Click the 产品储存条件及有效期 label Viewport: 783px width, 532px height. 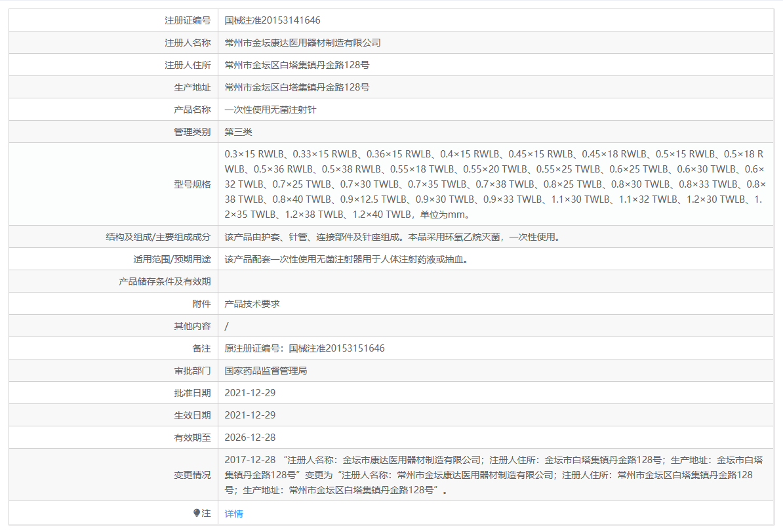tap(165, 281)
